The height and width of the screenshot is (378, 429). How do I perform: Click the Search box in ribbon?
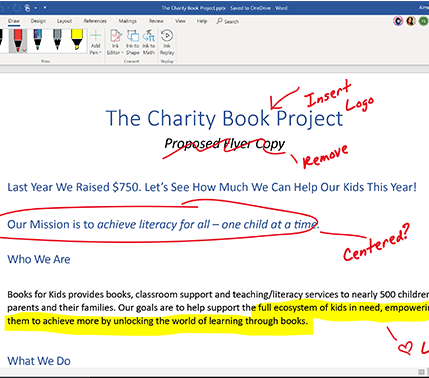point(228,21)
